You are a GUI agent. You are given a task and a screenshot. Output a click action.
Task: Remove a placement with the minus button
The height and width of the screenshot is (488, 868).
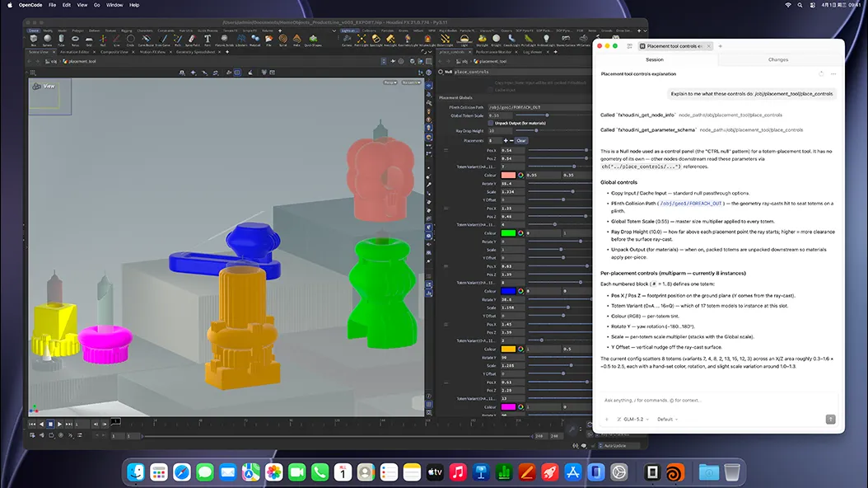[x=511, y=141]
